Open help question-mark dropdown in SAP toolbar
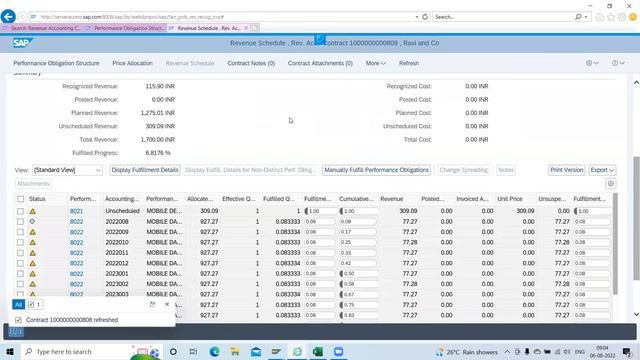 pos(618,63)
